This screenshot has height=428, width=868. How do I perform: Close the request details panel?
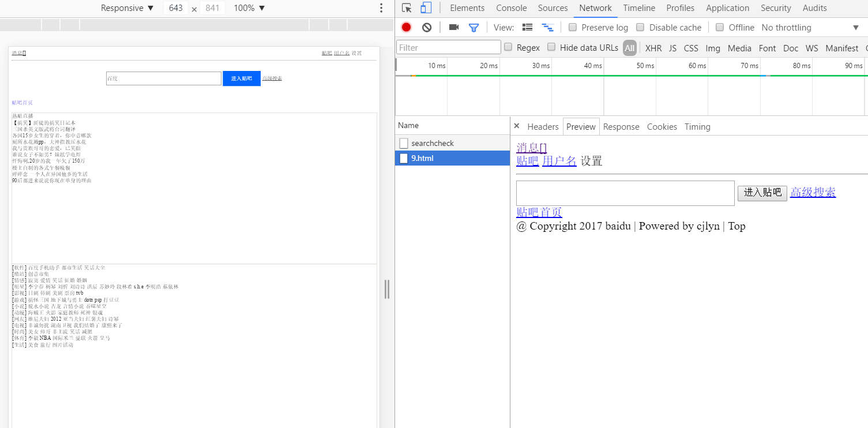point(517,126)
